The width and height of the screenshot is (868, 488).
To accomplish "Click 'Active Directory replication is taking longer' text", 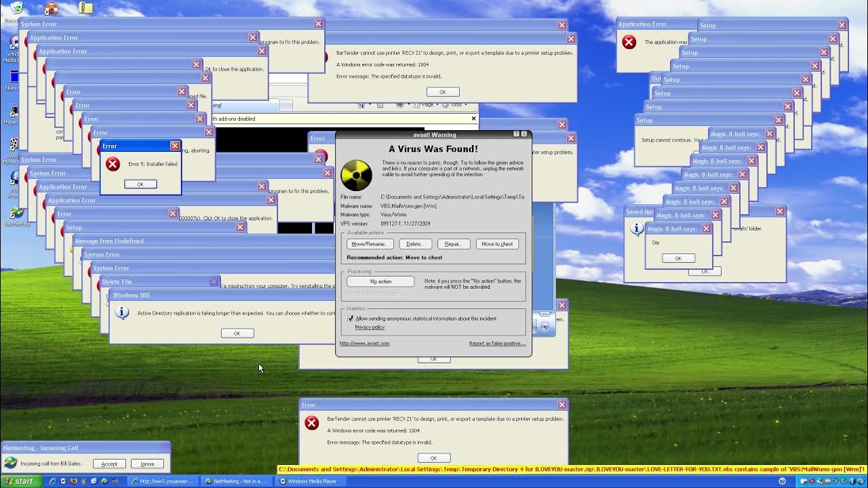I will 235,313.
